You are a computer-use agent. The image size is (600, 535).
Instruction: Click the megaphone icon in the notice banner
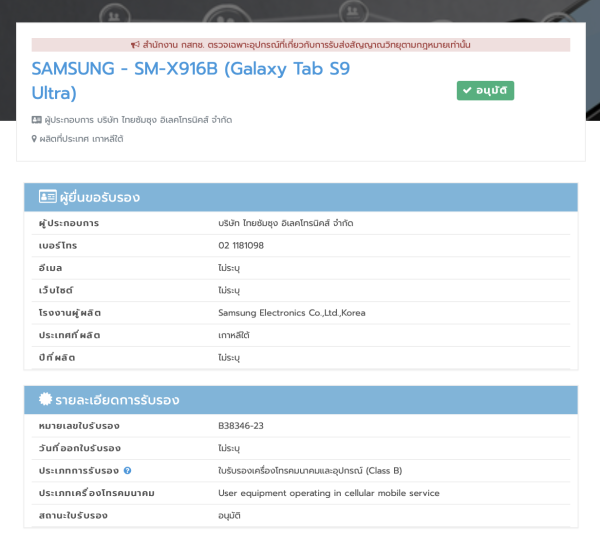(135, 45)
